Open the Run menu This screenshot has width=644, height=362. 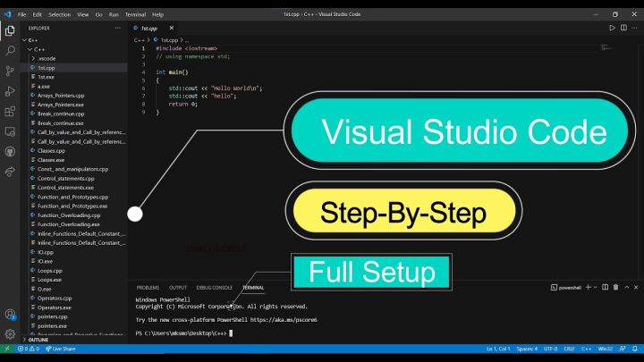coord(114,14)
